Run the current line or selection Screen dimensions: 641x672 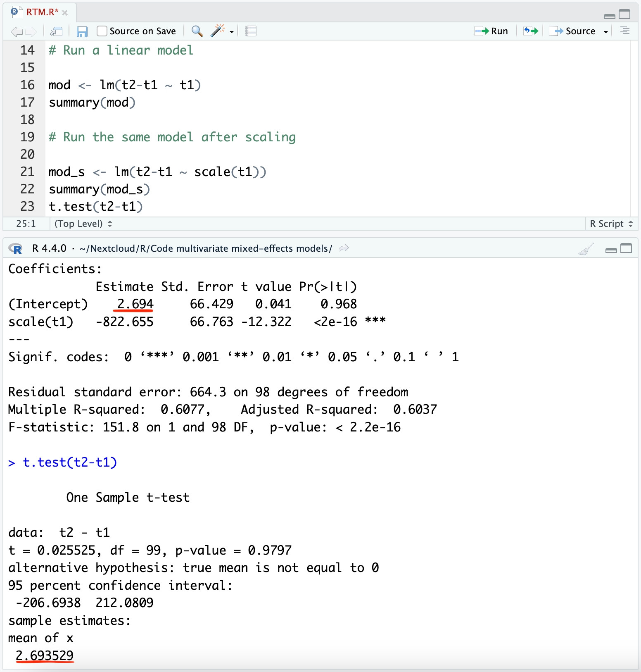point(491,31)
